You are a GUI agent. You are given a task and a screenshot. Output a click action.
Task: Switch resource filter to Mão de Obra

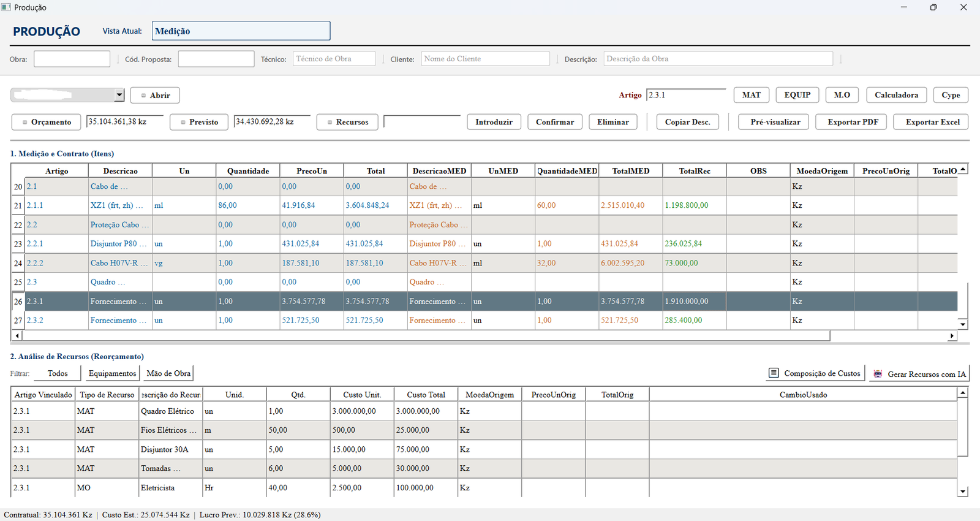(168, 373)
